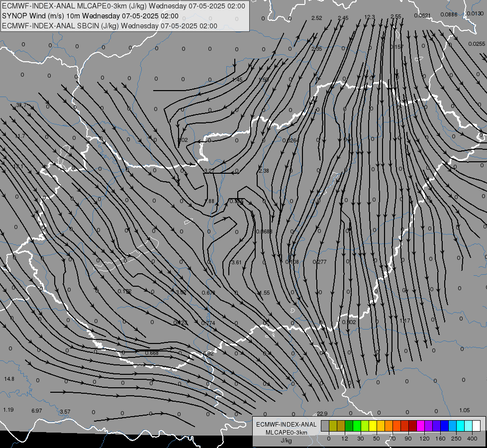Screen dimensions: 487x448
Task: Click the map value 0.0886
Action: pyautogui.click(x=449, y=14)
